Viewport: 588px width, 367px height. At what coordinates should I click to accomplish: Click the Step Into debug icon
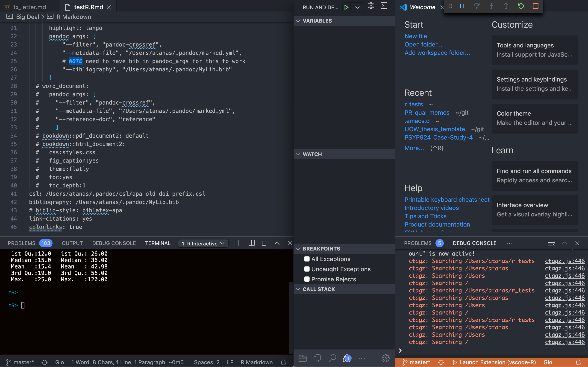tap(491, 6)
